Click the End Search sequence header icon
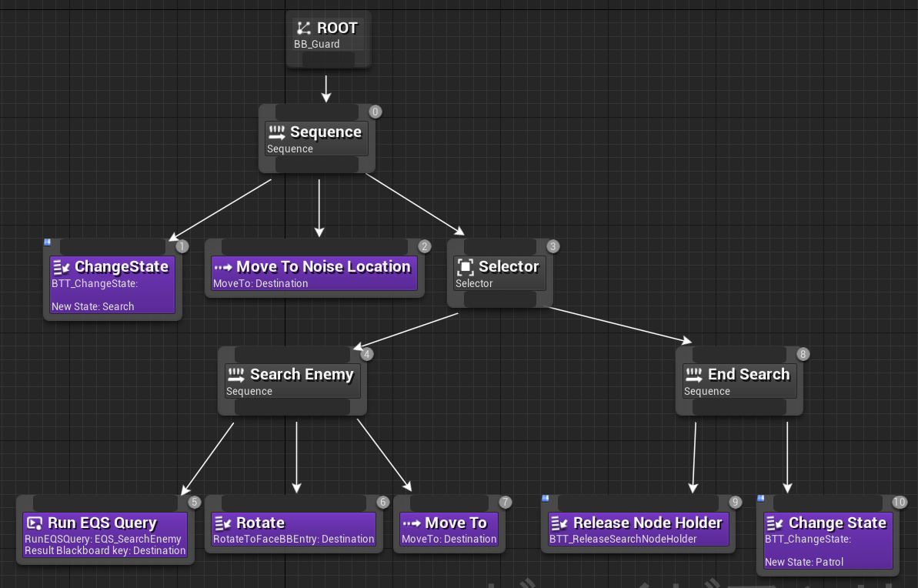918x588 pixels. 693,374
